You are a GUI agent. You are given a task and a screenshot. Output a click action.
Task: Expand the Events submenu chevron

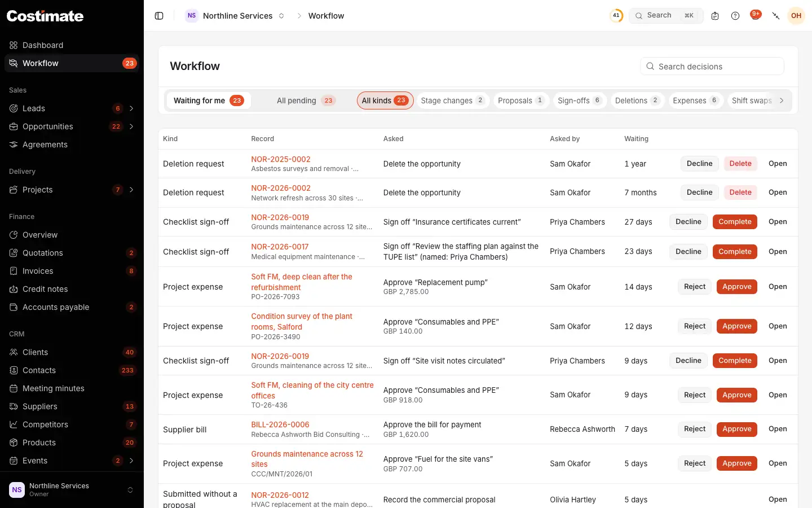(131, 461)
